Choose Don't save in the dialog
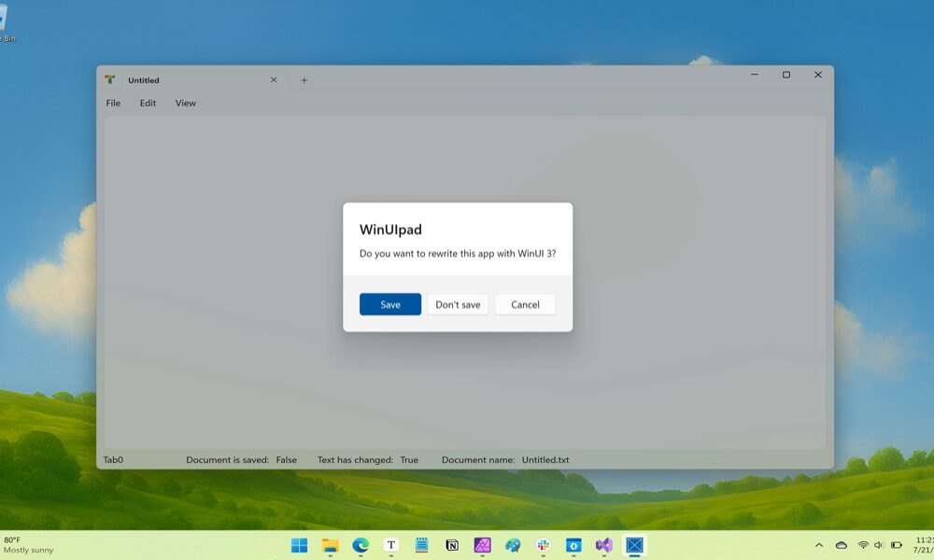 point(458,304)
